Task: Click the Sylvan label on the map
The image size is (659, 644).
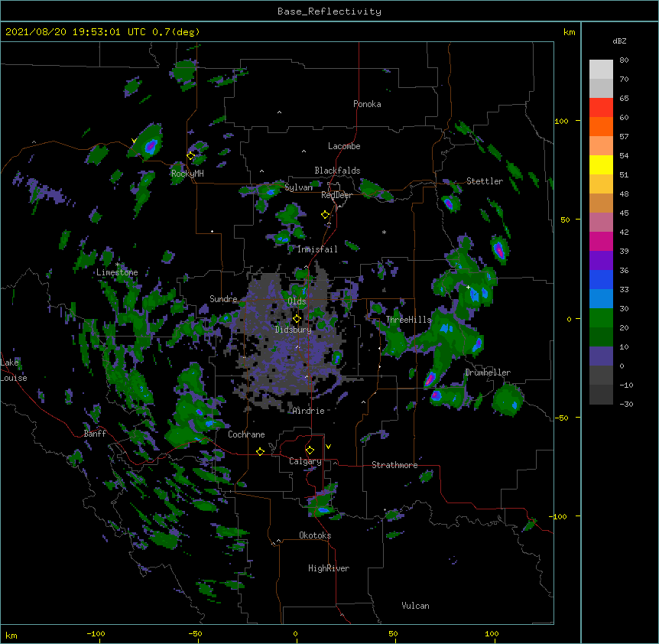Action: [298, 187]
